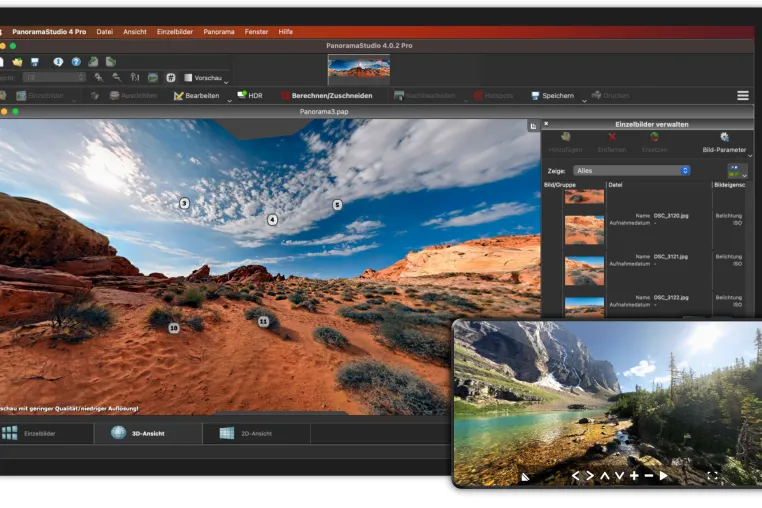Pan up in the mountain viewer
The height and width of the screenshot is (508, 762).
coord(605,475)
